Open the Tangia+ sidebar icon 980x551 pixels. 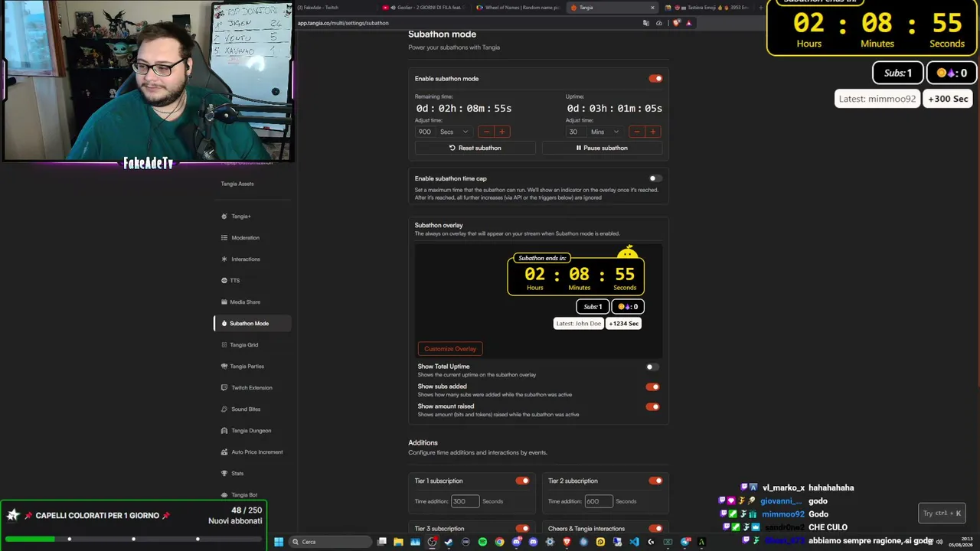click(x=224, y=217)
